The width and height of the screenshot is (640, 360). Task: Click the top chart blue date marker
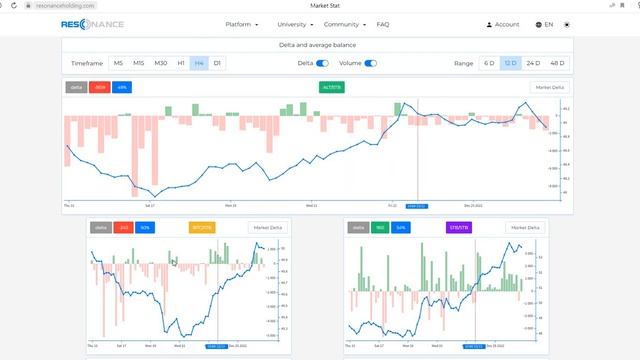pos(417,206)
